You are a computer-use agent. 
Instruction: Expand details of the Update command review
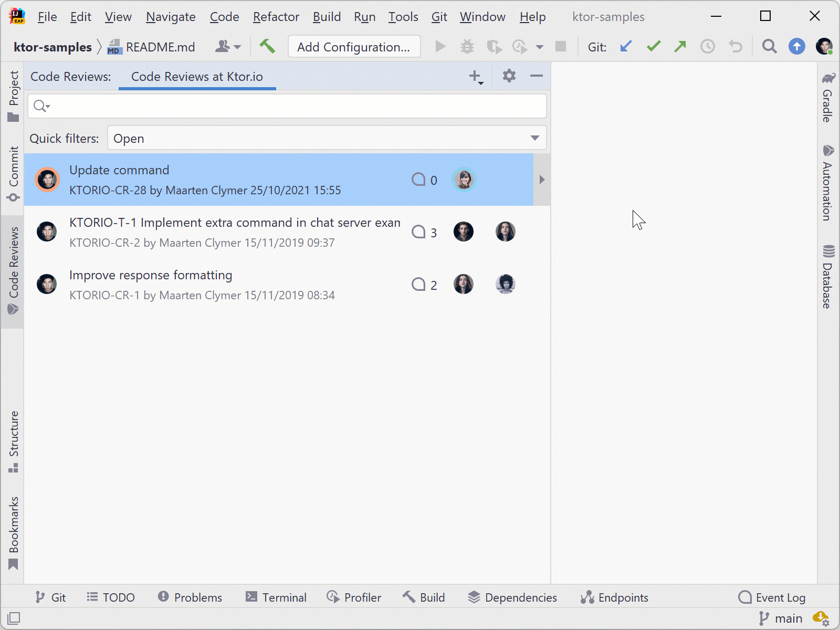click(x=542, y=180)
